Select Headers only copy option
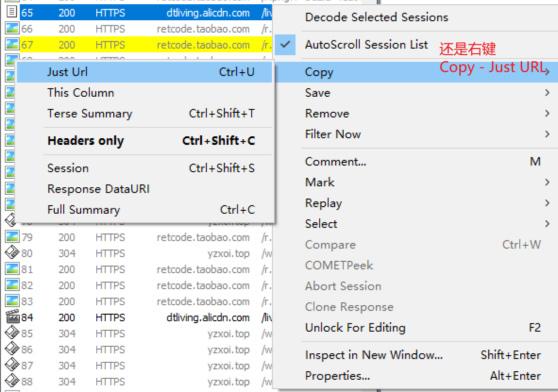This screenshot has width=558, height=392. point(85,141)
